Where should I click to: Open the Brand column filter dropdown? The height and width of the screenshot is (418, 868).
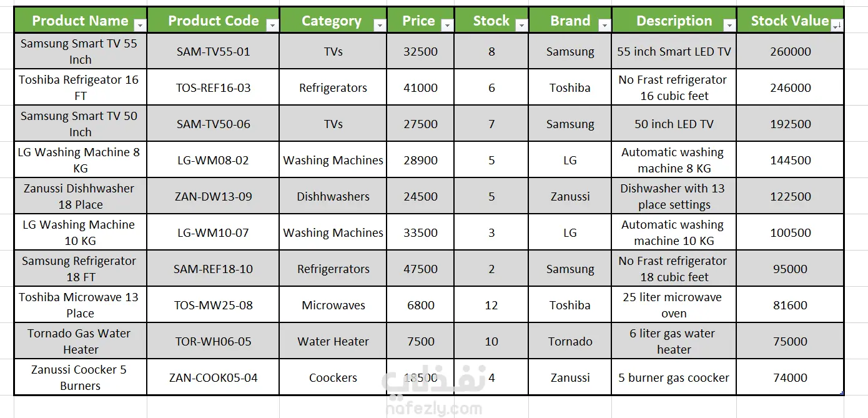click(x=604, y=25)
